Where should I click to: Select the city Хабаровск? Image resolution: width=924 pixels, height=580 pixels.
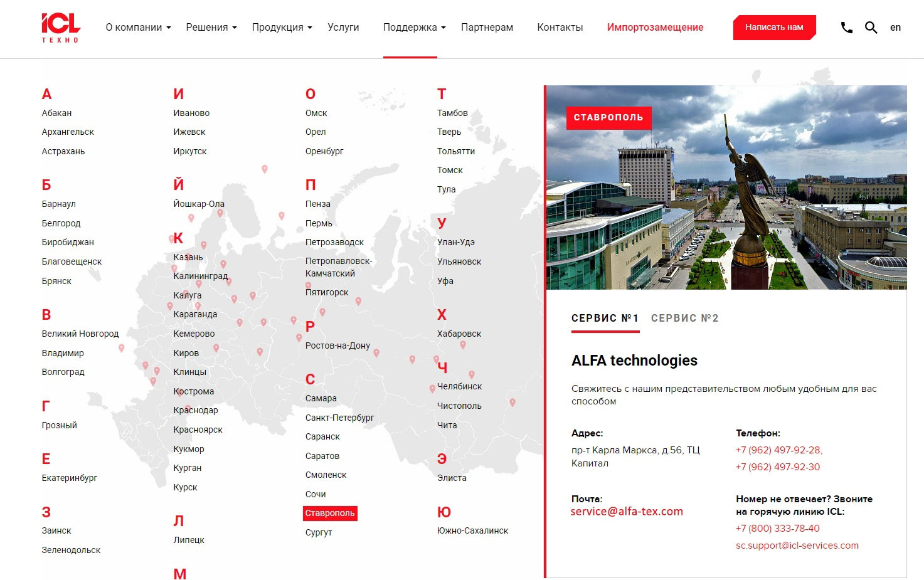pyautogui.click(x=459, y=334)
